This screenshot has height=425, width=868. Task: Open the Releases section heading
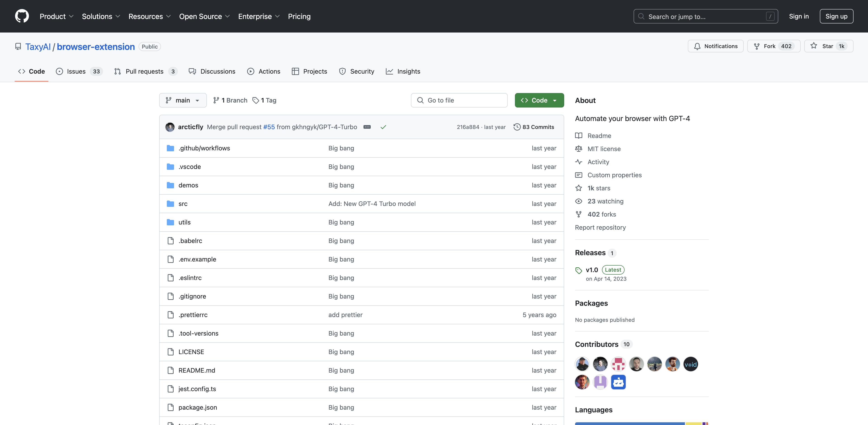[595, 253]
